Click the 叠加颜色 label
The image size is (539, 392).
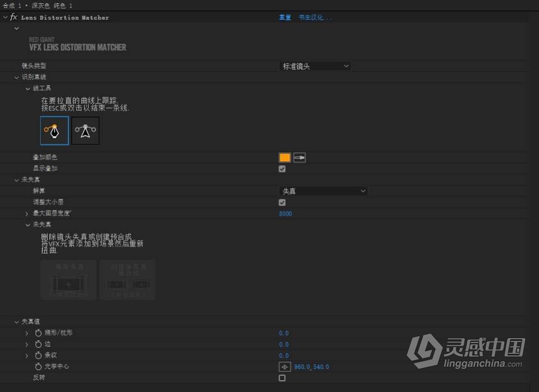click(45, 157)
